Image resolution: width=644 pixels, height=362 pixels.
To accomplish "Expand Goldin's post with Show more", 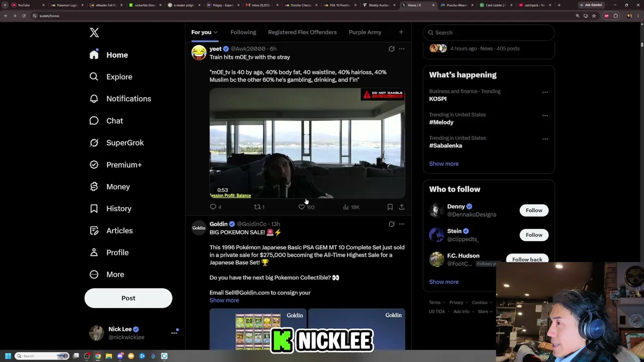I will click(224, 300).
